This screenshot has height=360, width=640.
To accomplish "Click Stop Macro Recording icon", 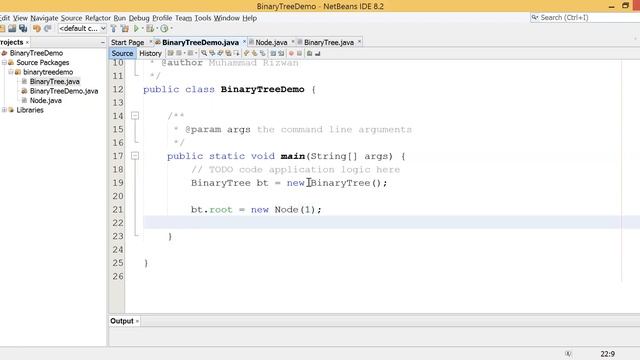I will click(299, 53).
